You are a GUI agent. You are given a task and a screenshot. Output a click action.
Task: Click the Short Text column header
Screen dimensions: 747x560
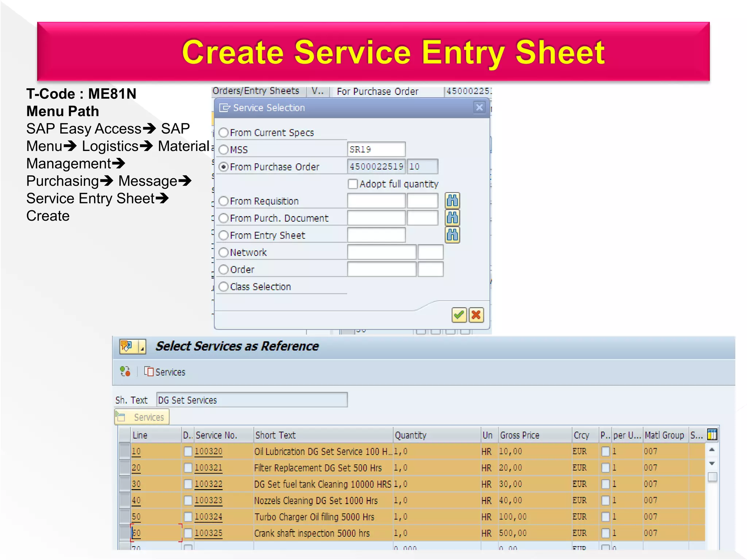click(323, 435)
